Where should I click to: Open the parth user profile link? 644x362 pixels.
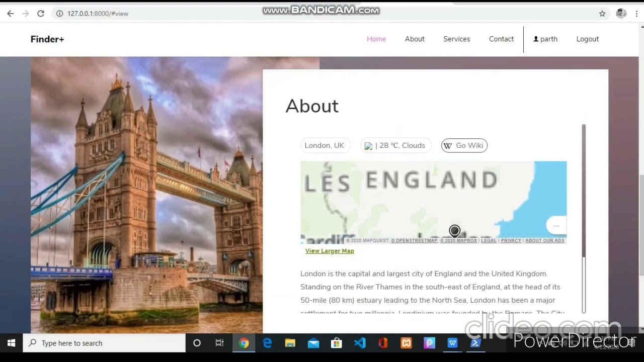[545, 39]
